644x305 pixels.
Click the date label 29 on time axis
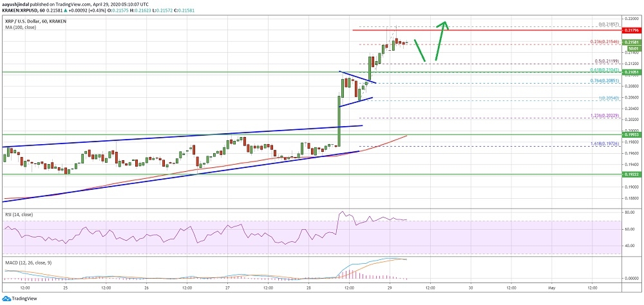(390, 288)
